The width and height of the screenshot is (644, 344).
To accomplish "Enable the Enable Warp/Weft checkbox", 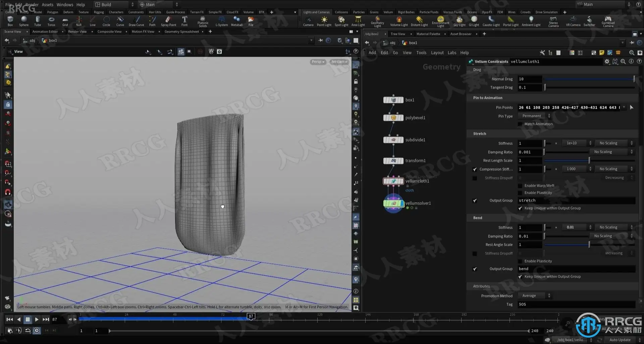I will pos(520,186).
